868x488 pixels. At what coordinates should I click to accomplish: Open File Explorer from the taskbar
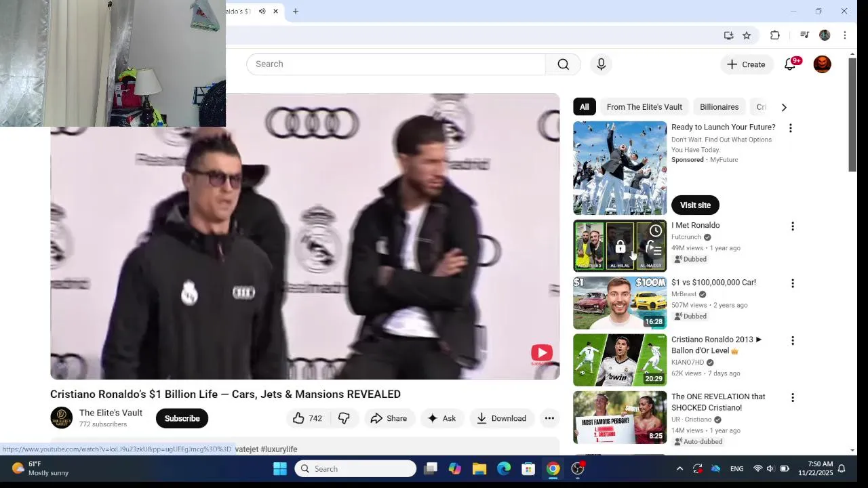[x=479, y=469]
